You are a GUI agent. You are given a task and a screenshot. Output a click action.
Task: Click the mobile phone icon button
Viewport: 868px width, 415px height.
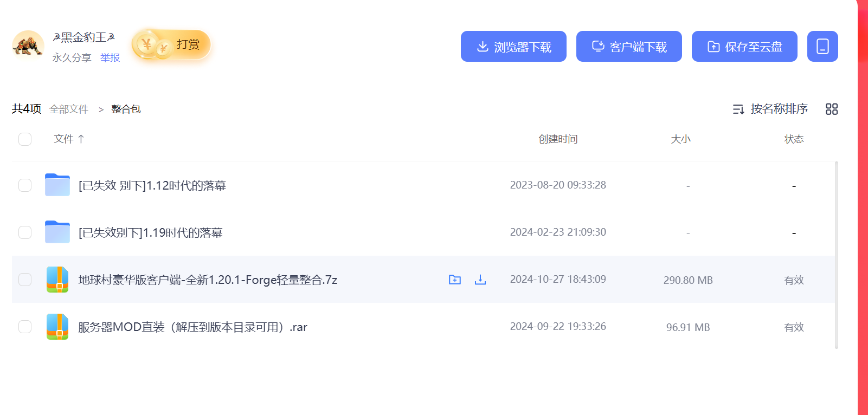[x=822, y=47]
